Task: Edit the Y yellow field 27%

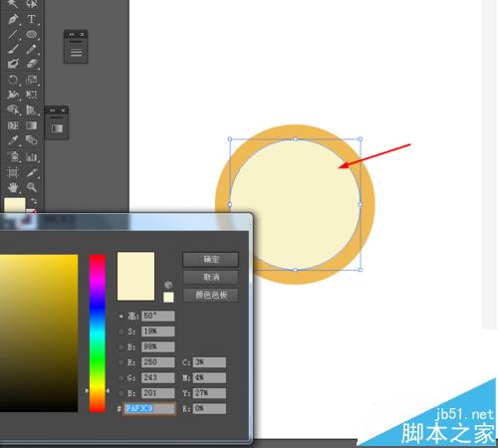Action: [209, 393]
